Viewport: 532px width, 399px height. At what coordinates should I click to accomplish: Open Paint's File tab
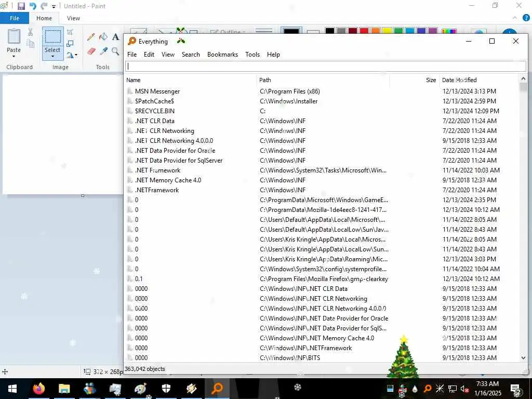point(14,18)
